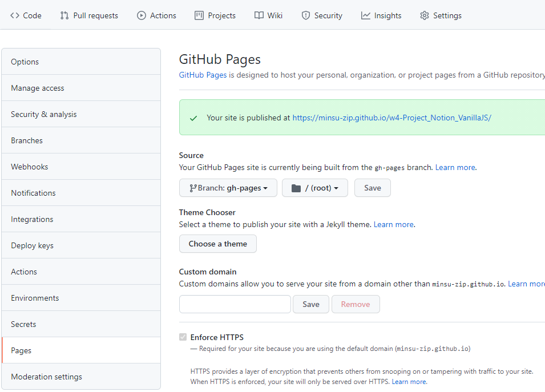Click the Enforce HTTPS label
This screenshot has width=545, height=392.
(x=217, y=337)
